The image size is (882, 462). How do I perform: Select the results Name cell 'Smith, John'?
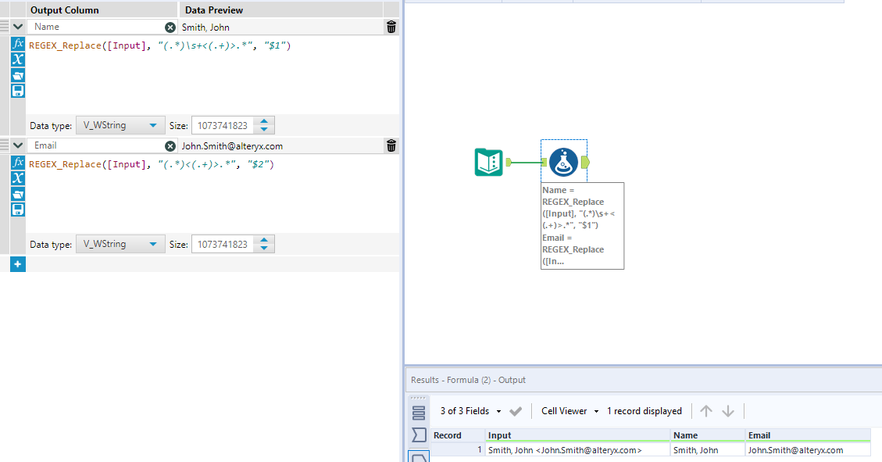708,450
